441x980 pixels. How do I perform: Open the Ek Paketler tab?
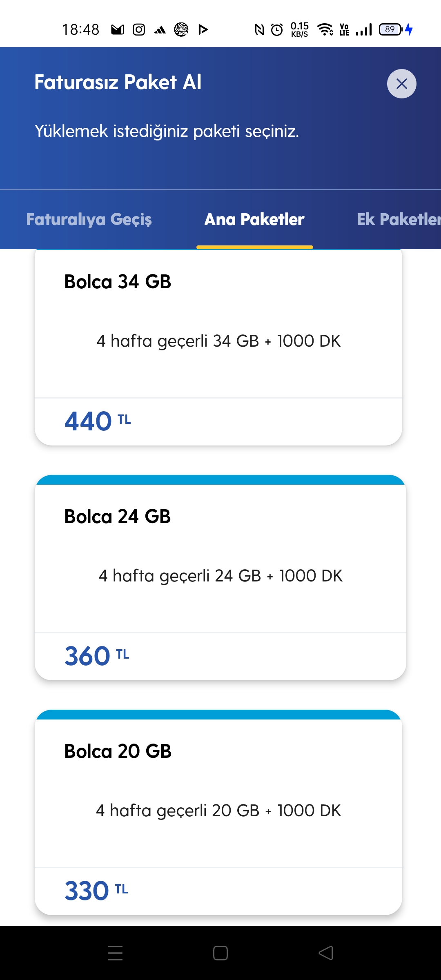click(x=398, y=219)
